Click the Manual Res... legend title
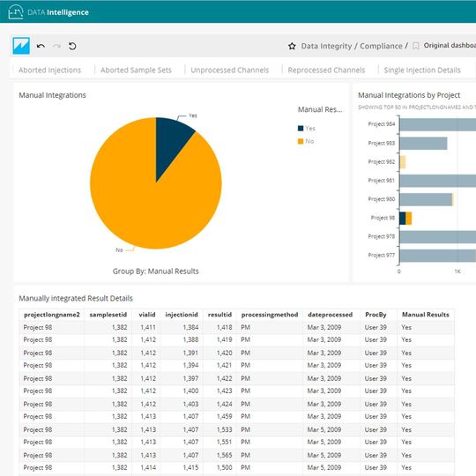The image size is (476, 476). click(320, 109)
